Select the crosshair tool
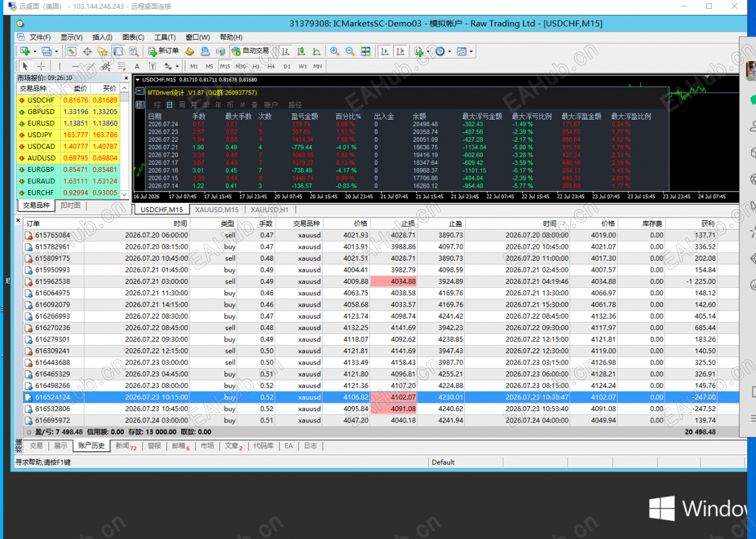The width and height of the screenshot is (756, 539). point(41,65)
